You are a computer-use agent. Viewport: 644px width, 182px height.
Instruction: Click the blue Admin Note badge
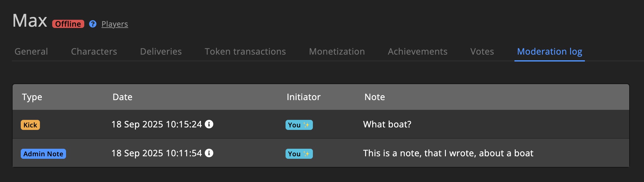pyautogui.click(x=43, y=154)
